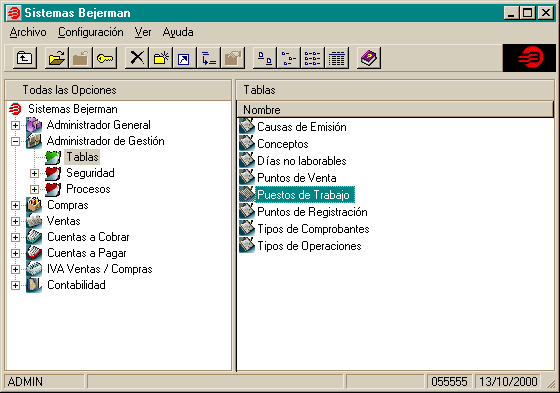Image resolution: width=560 pixels, height=393 pixels.
Task: Select Conceptos in list
Action: coord(282,144)
